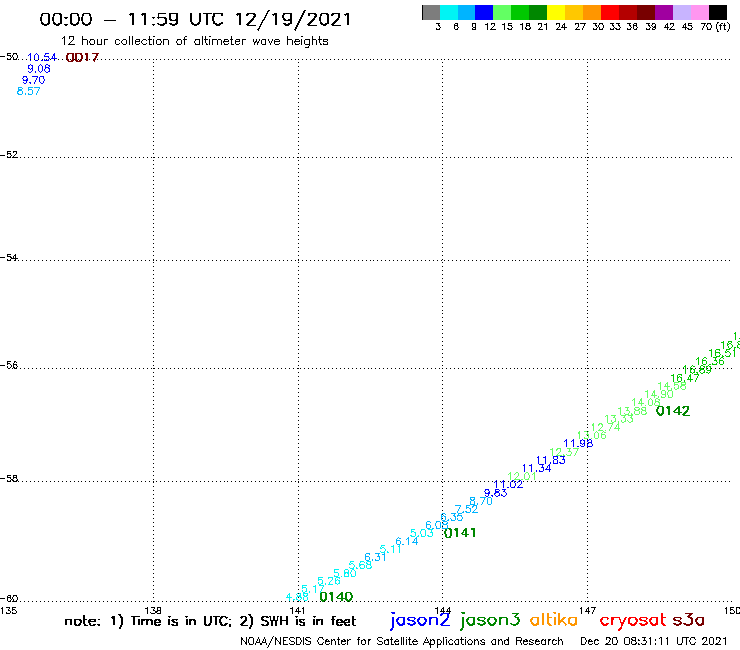This screenshot has width=740, height=650.
Task: Click the note about UTC and SWH
Action: pyautogui.click(x=210, y=621)
